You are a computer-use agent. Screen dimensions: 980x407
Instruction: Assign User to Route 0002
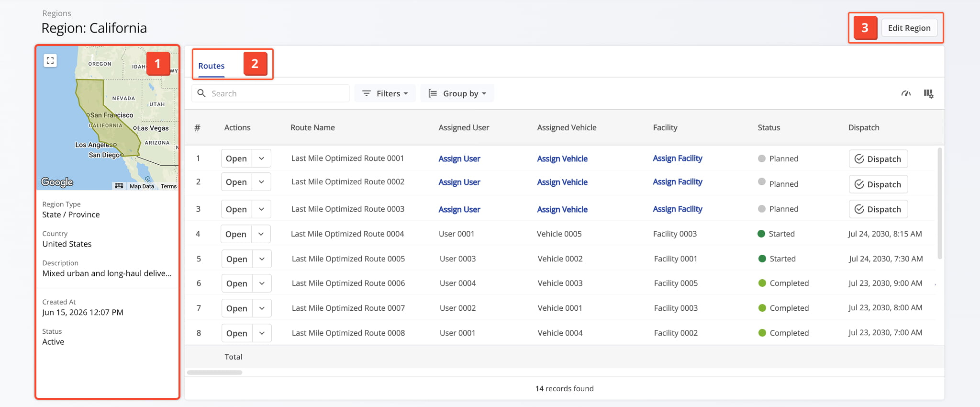coord(459,182)
